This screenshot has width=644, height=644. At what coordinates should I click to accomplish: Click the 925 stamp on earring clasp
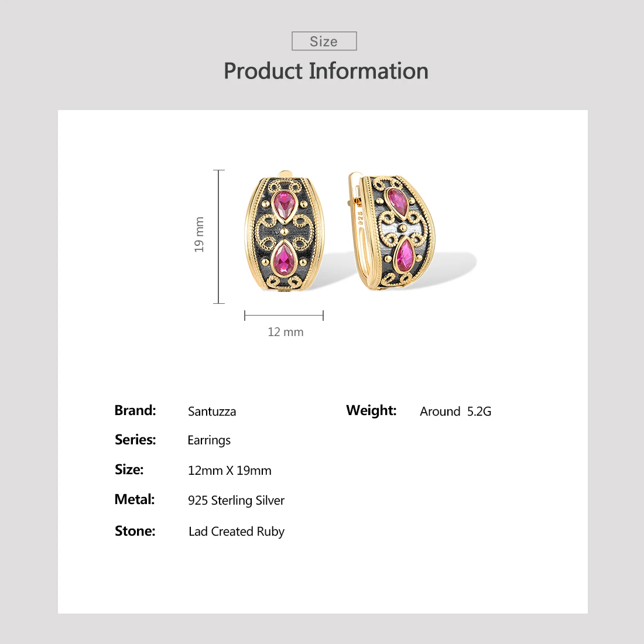click(x=360, y=218)
